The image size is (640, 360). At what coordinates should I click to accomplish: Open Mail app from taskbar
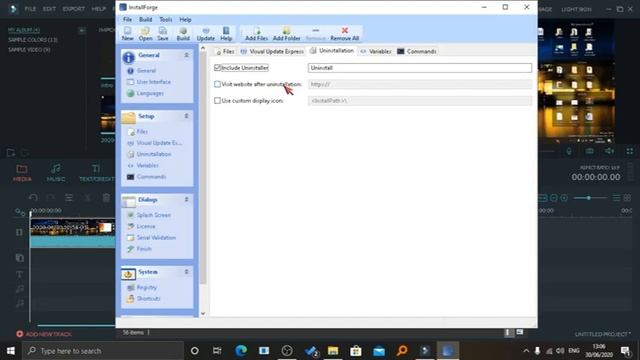(x=379, y=351)
